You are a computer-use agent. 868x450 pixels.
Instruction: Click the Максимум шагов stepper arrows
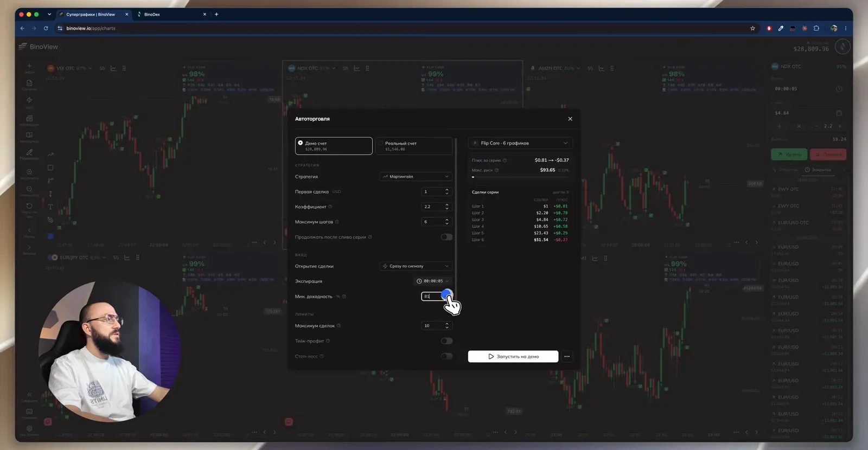(x=447, y=222)
